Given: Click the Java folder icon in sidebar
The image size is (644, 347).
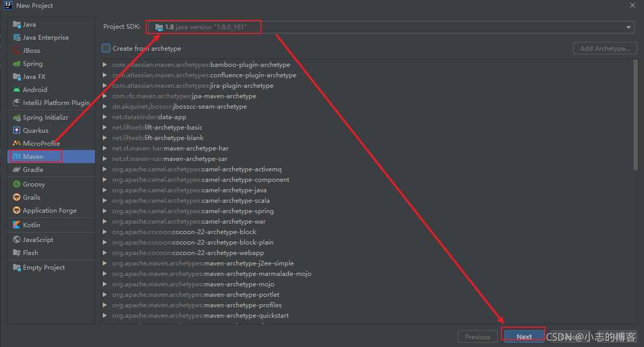Looking at the screenshot, I should click(17, 24).
